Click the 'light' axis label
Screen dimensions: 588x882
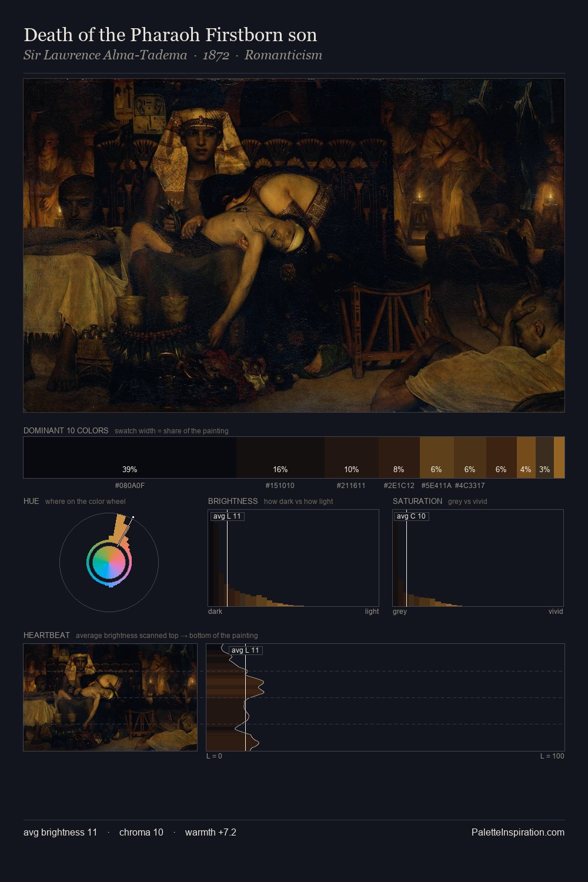point(372,612)
